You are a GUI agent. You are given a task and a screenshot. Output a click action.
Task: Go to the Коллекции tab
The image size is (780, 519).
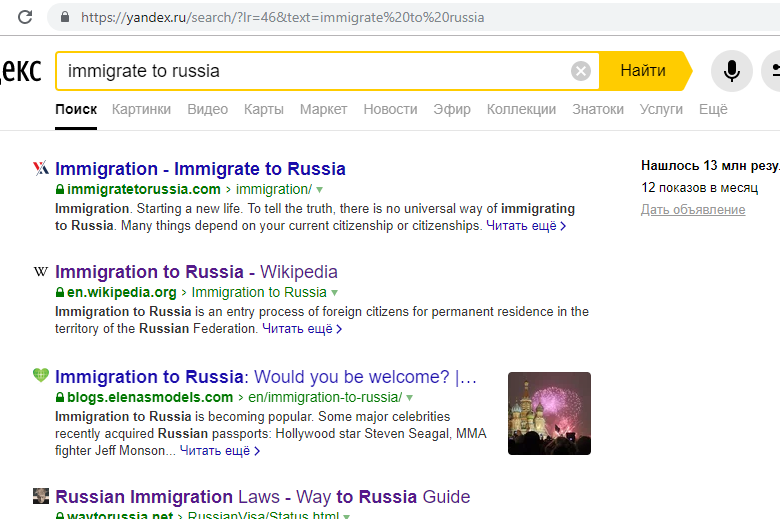[x=521, y=109]
